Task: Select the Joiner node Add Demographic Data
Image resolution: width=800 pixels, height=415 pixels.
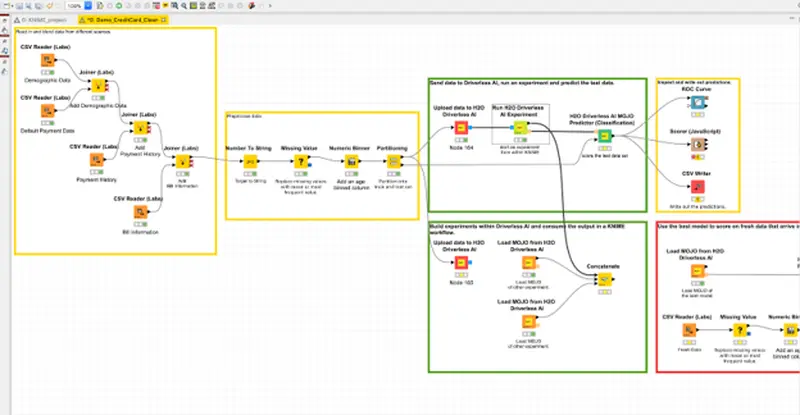Action: (x=98, y=85)
